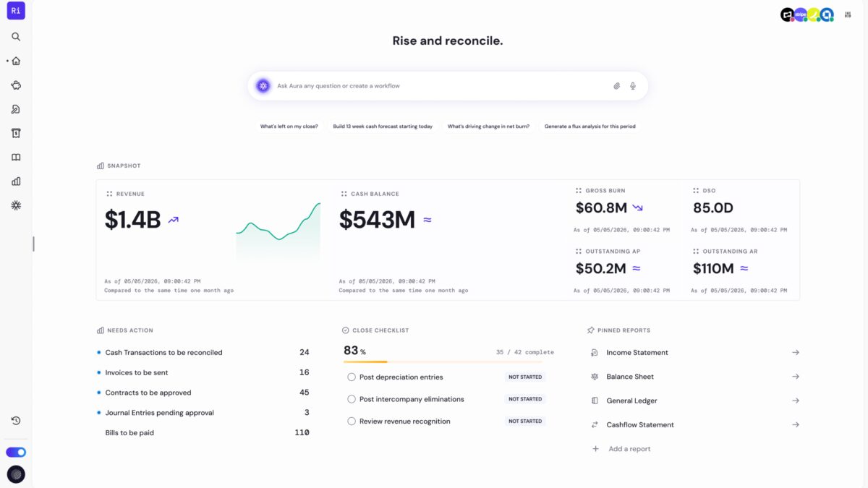The image size is (868, 488).
Task: Click the $543M cash balance value
Action: (x=377, y=220)
